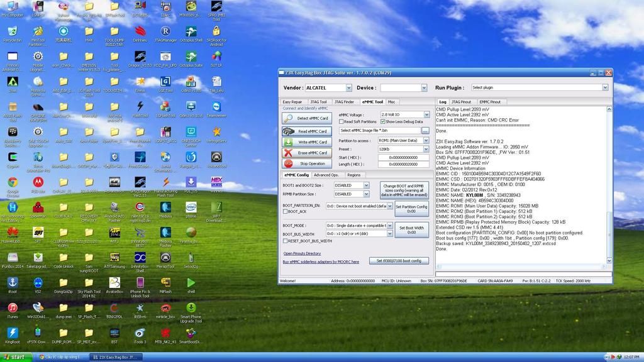
Task: Open BOOT1 and BOOT2 Size dropdown
Action: (x=366, y=185)
